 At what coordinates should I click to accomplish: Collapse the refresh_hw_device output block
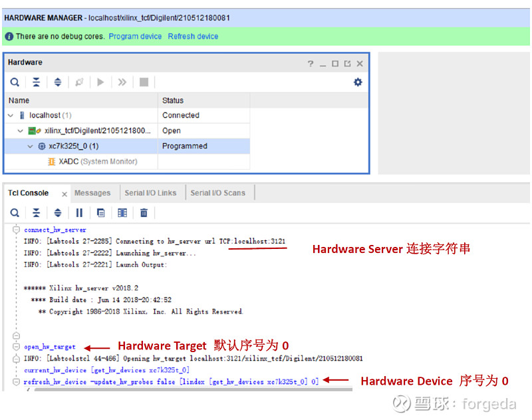(16, 381)
